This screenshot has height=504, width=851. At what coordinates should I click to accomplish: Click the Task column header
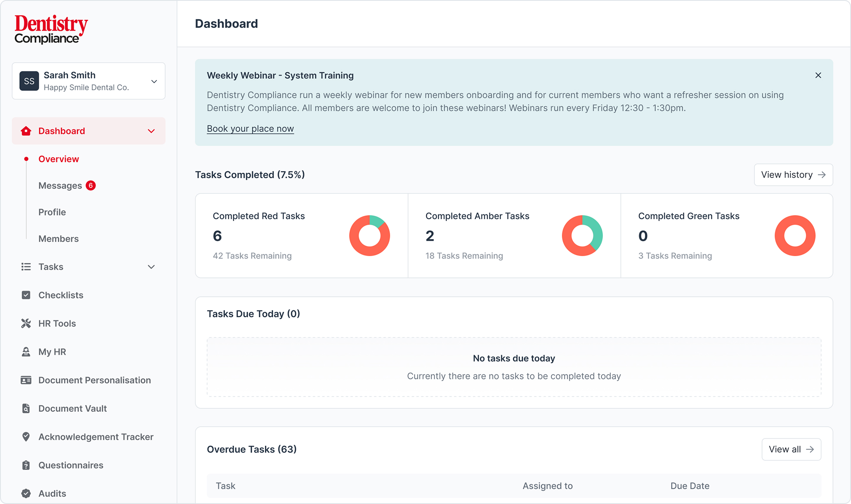(225, 486)
